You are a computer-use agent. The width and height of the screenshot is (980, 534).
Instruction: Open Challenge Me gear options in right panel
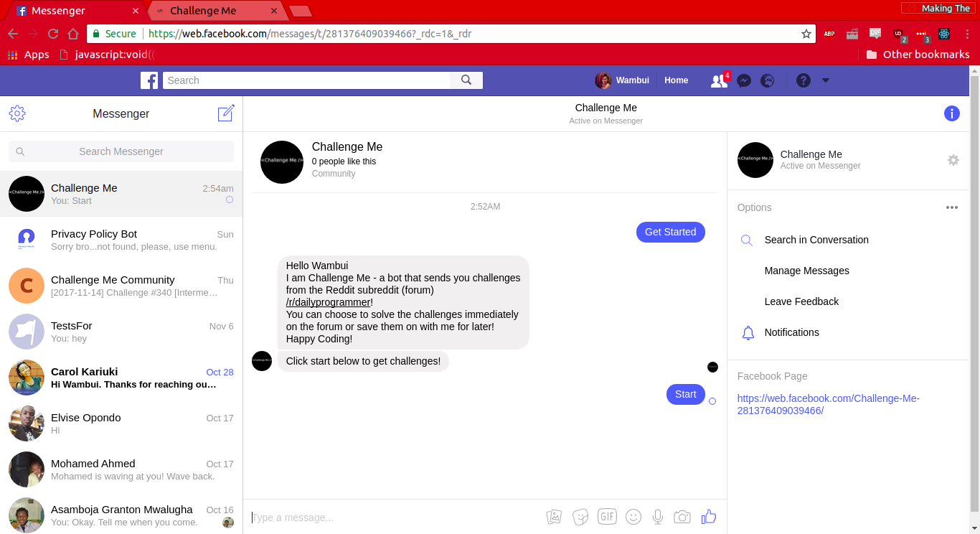point(953,160)
